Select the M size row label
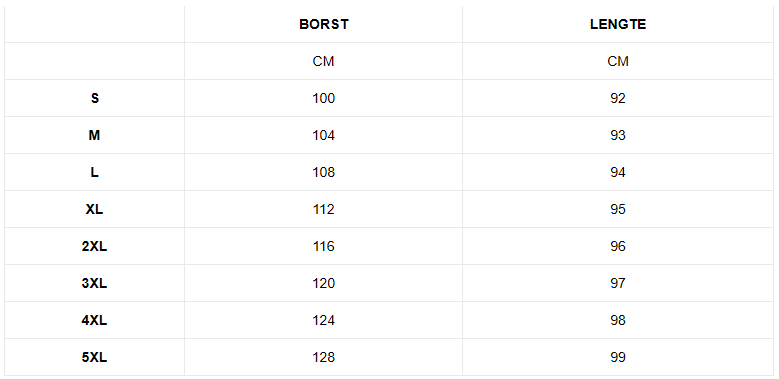 coord(94,135)
